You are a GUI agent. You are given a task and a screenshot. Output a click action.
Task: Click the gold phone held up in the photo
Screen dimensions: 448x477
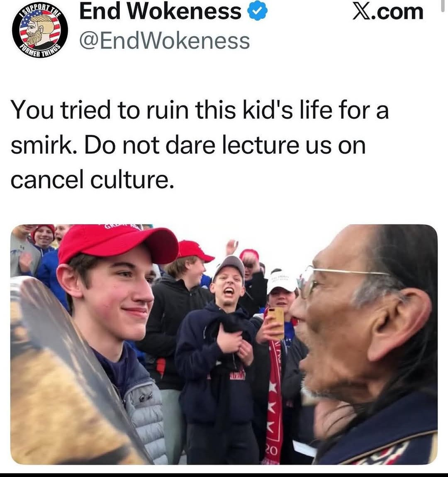point(276,323)
